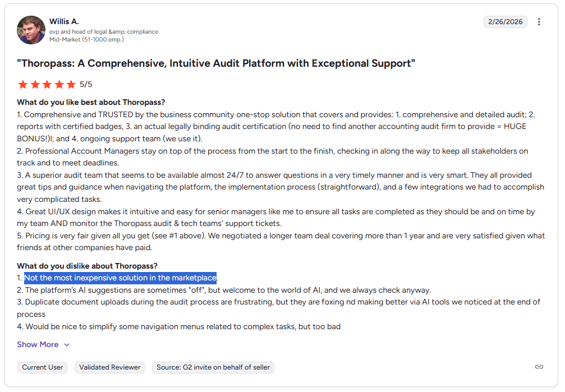565x392 pixels.
Task: Click Willis A. profile avatar
Action: 31,30
